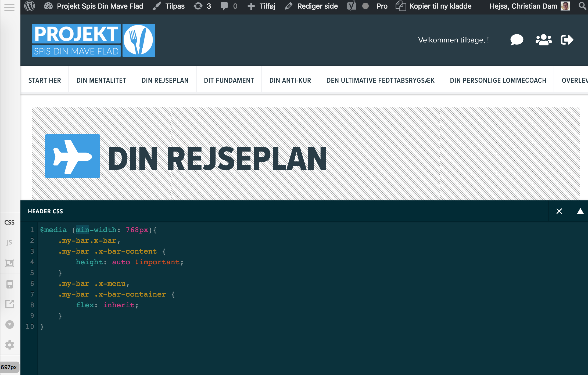
Task: Open the Tilføj add-new menu
Action: tap(261, 6)
